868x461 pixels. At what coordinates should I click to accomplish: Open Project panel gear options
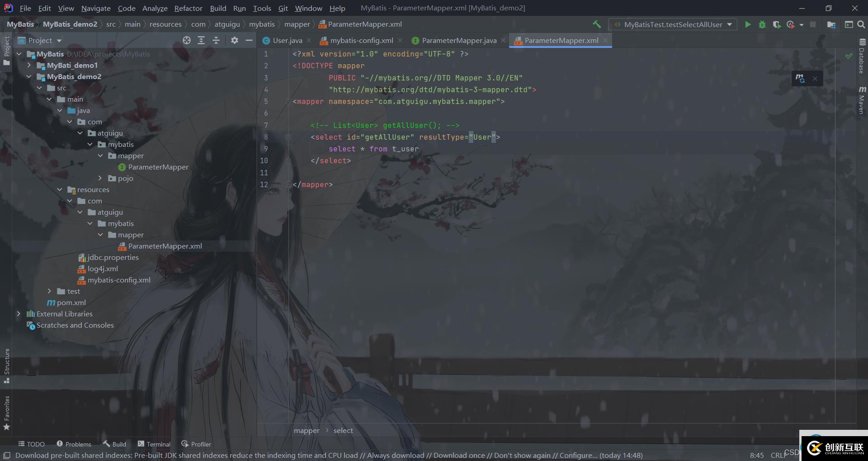pyautogui.click(x=234, y=40)
